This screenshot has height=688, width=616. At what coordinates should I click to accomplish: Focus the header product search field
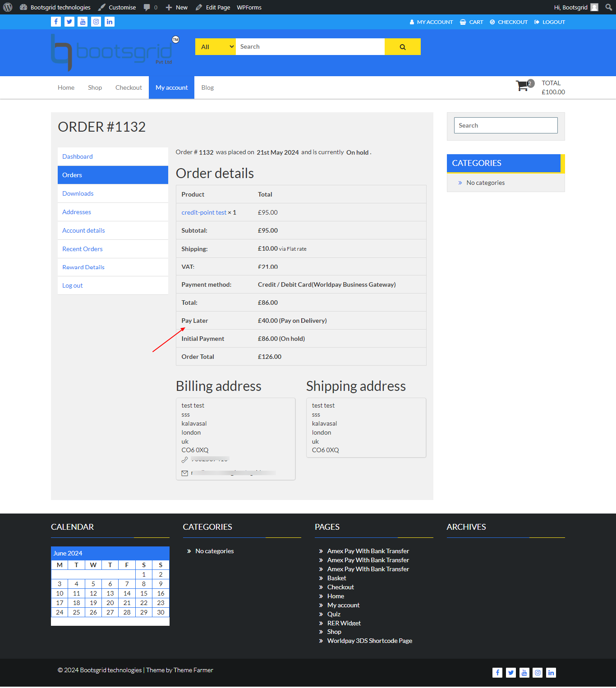(x=310, y=47)
